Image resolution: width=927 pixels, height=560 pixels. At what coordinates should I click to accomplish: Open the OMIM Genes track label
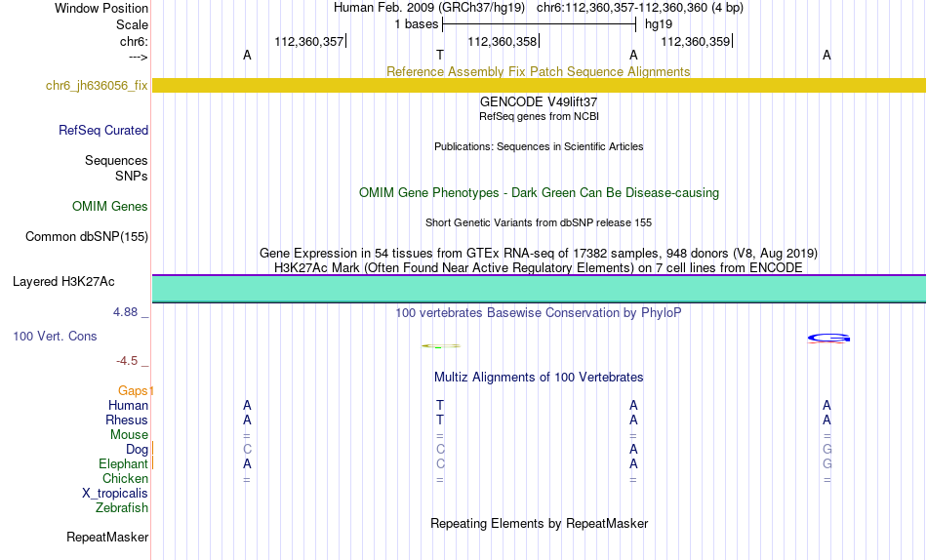tap(110, 207)
